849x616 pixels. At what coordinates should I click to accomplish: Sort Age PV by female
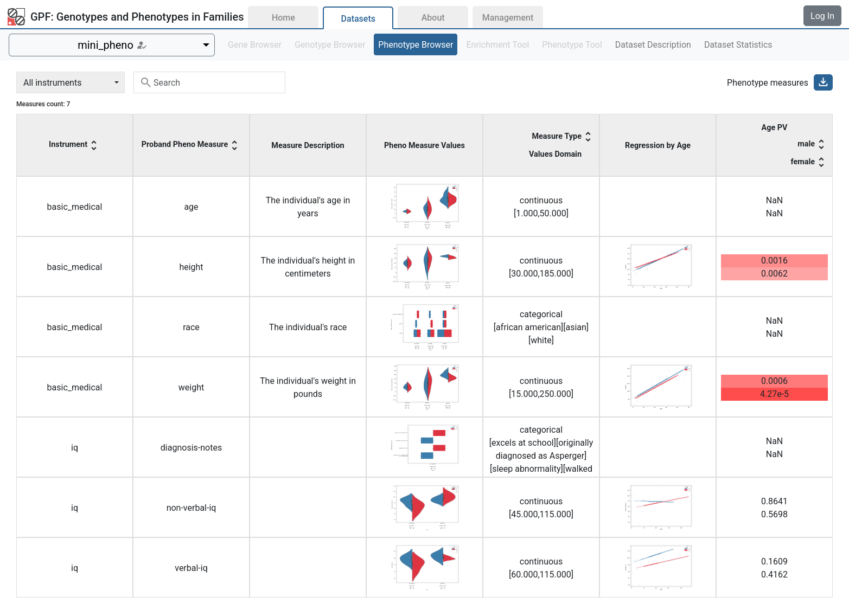[x=821, y=162]
